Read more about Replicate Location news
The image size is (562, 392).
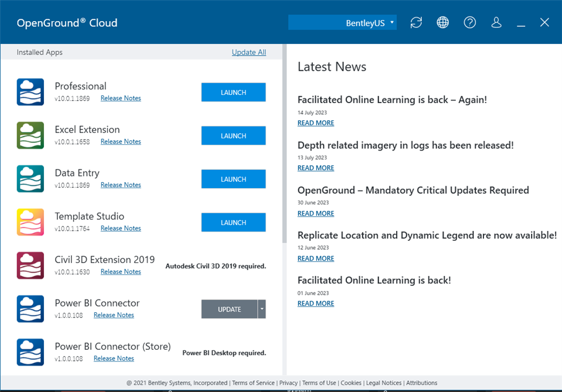pos(316,259)
